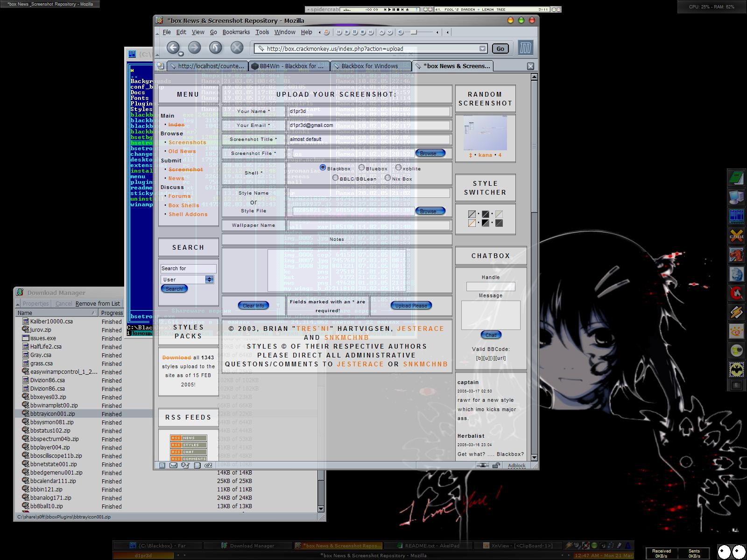Click the security padlock icon in status bar

[496, 465]
